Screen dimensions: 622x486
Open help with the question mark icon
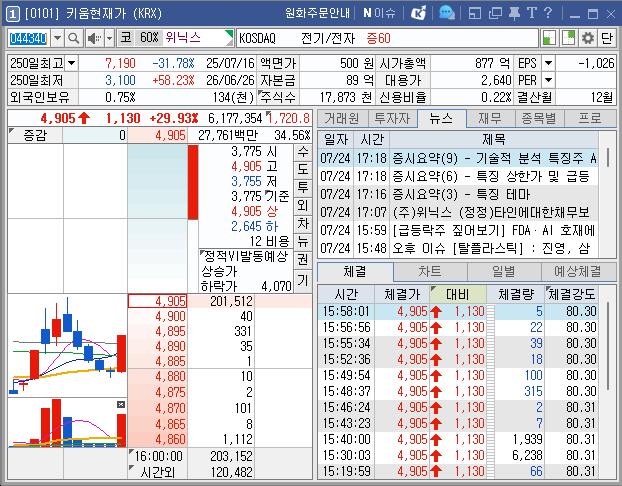point(548,14)
